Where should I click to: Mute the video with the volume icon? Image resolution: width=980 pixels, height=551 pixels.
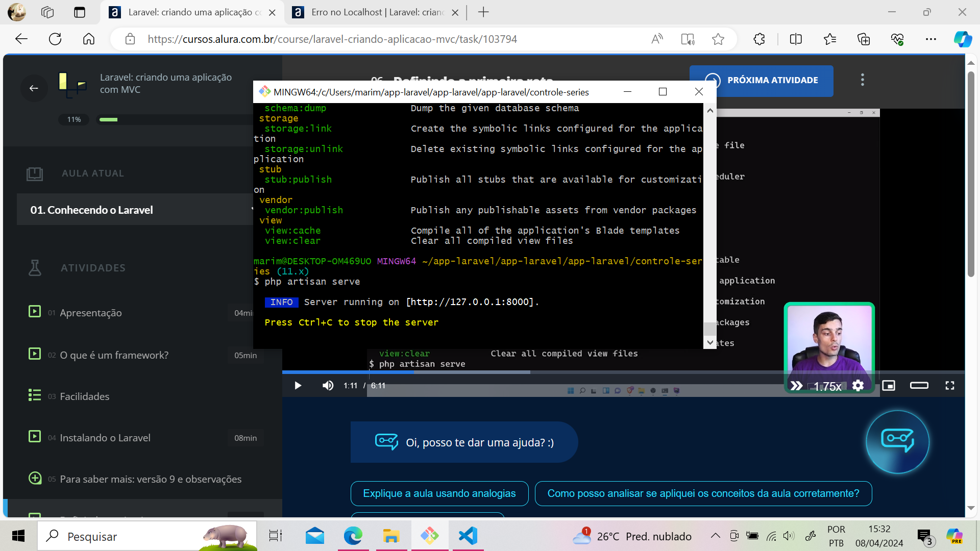[x=328, y=386]
